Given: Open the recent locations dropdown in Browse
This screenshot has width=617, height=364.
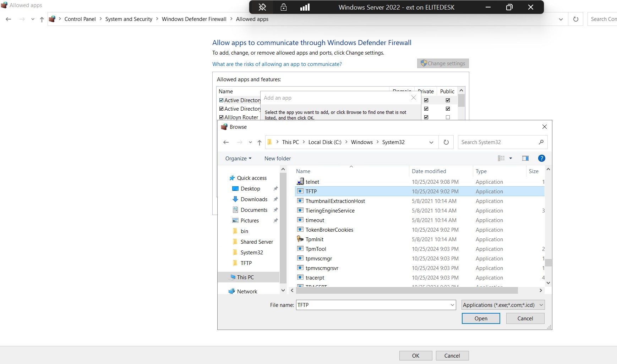Looking at the screenshot, I should pyautogui.click(x=250, y=142).
